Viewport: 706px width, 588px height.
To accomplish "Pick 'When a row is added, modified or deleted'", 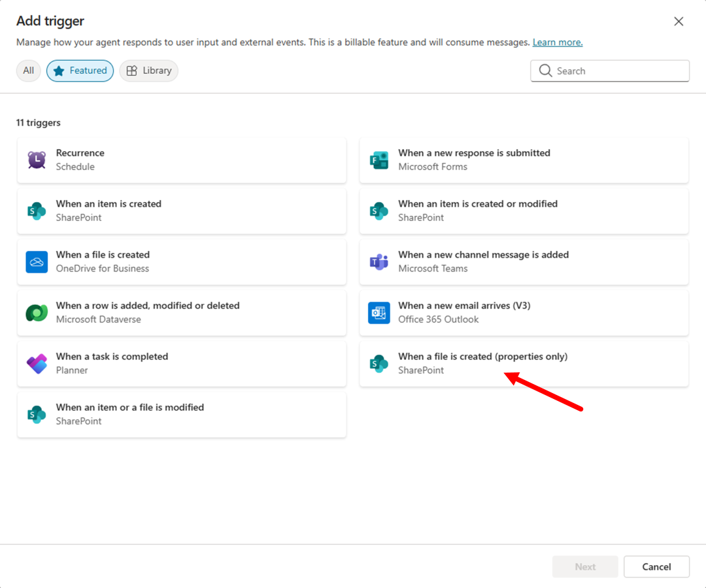I will [x=148, y=305].
